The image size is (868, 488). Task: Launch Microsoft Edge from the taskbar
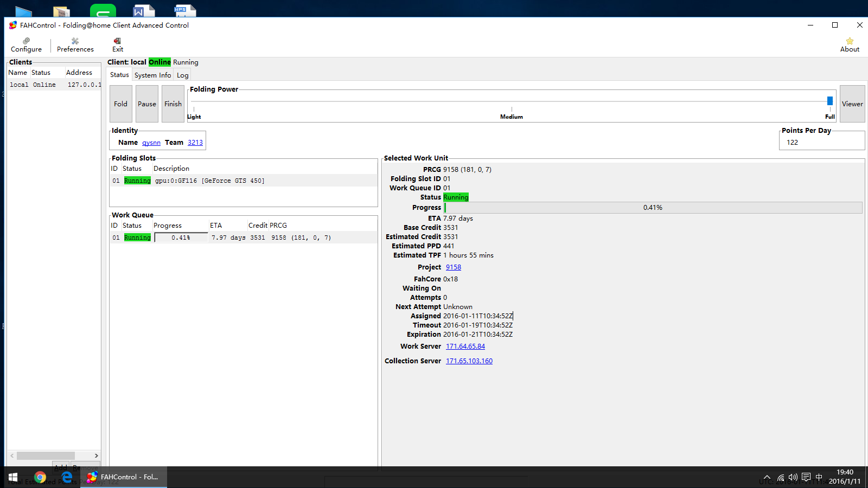click(67, 477)
